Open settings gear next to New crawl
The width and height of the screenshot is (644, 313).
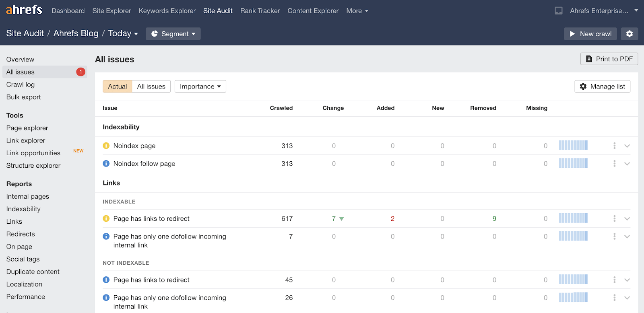coord(629,34)
